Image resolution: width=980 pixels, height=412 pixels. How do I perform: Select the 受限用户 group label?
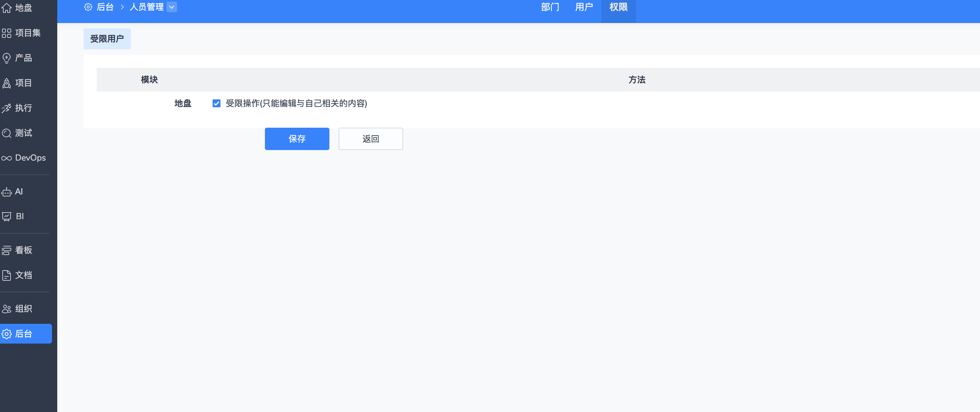107,39
